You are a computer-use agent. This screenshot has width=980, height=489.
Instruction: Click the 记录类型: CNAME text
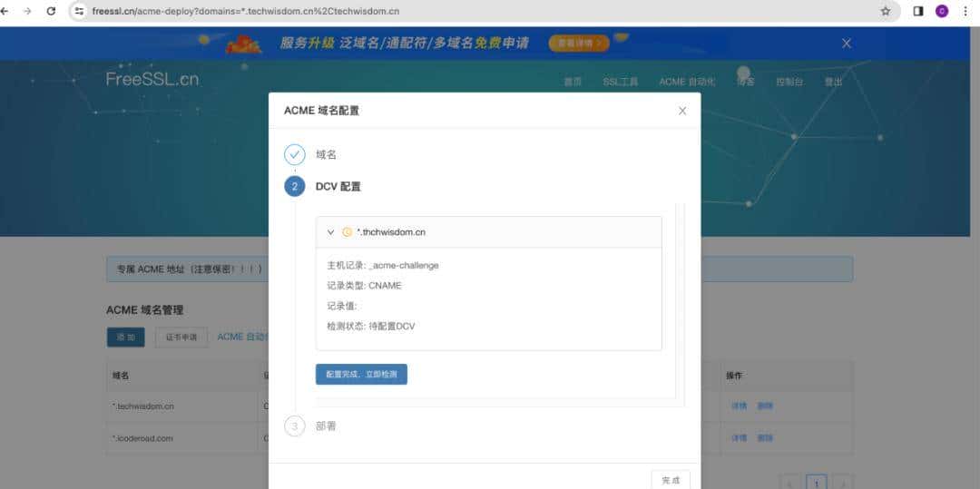coord(365,286)
